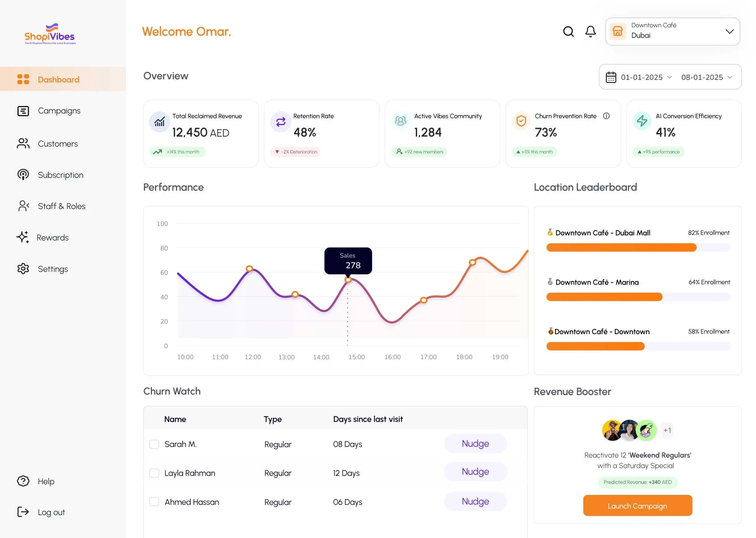Click the customer avatars thumbnail group
Screen dimensions: 756x538
click(x=629, y=430)
